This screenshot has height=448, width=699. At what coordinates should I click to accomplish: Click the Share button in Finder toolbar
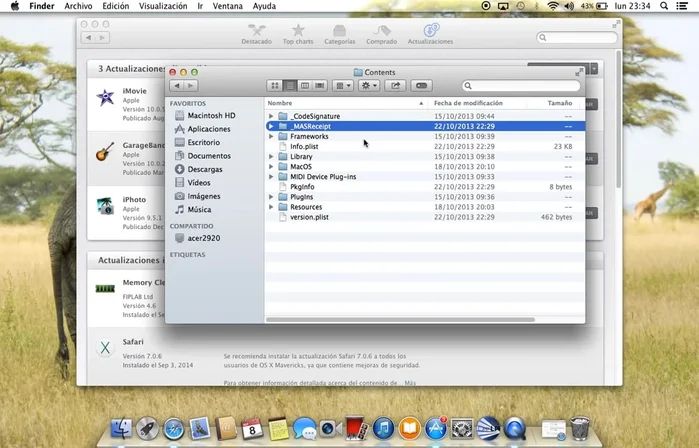click(x=395, y=86)
